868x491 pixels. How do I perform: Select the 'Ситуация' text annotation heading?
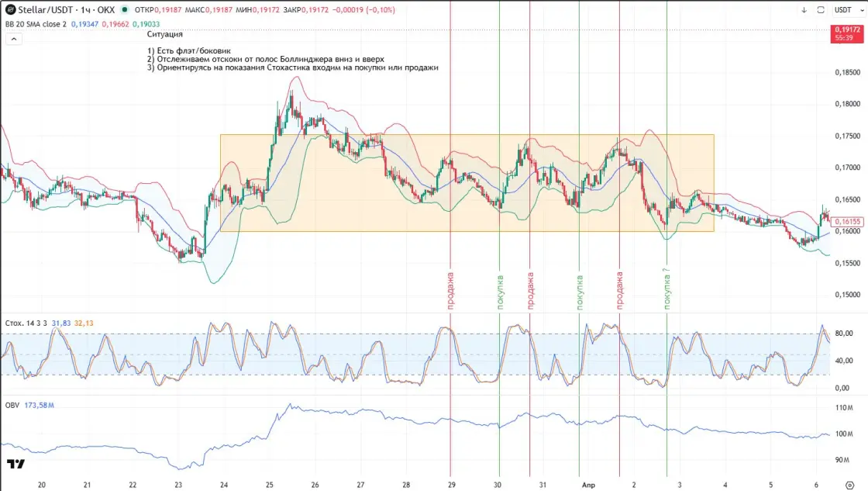(165, 34)
